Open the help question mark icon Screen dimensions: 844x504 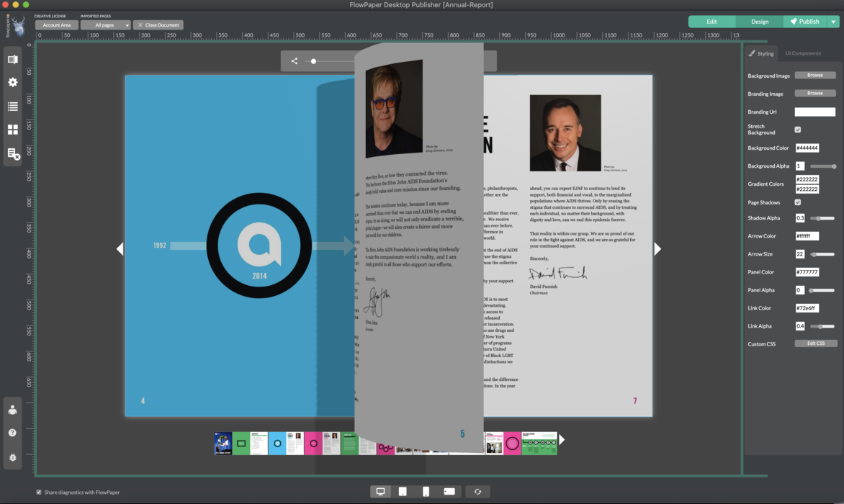pyautogui.click(x=12, y=433)
